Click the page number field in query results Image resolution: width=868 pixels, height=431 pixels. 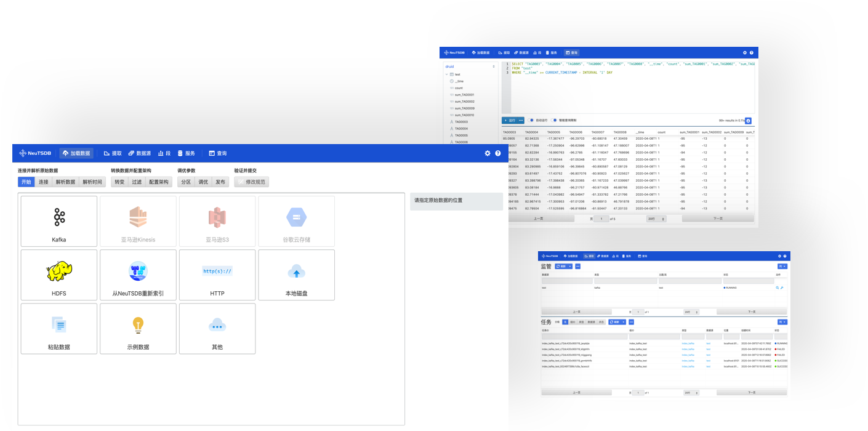[600, 219]
